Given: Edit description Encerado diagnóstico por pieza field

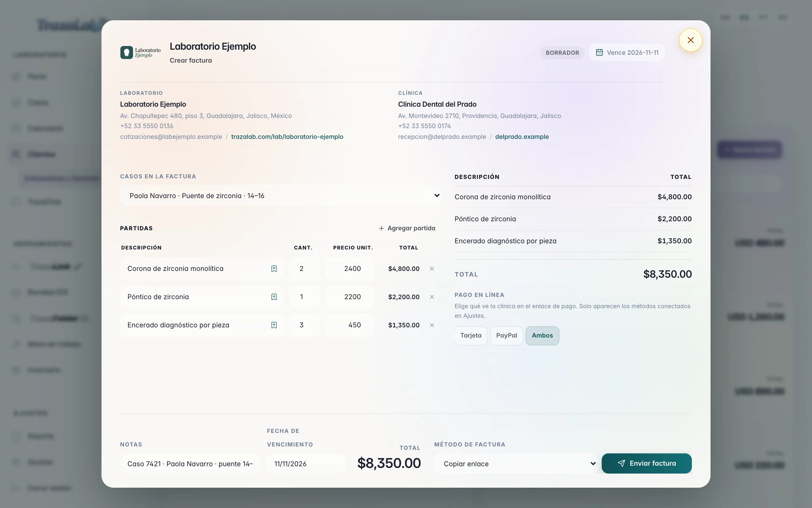Looking at the screenshot, I should (x=202, y=325).
